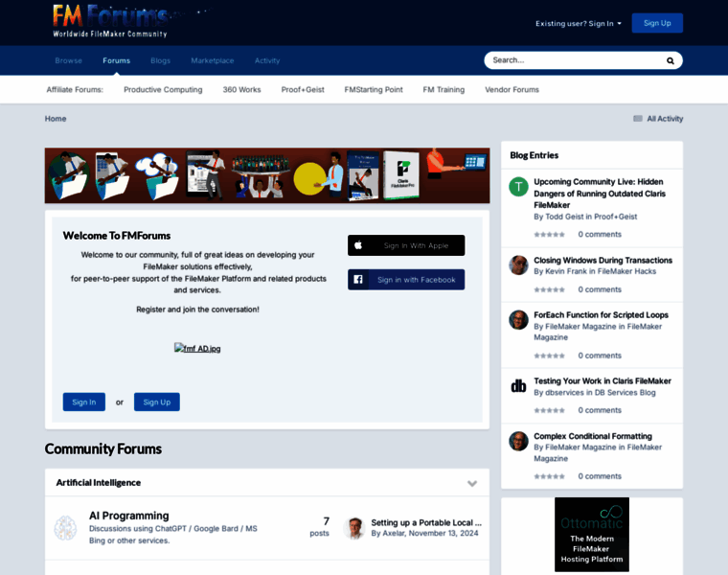The width and height of the screenshot is (728, 575).
Task: Click star rating under Upcoming Community Live
Action: 549,235
